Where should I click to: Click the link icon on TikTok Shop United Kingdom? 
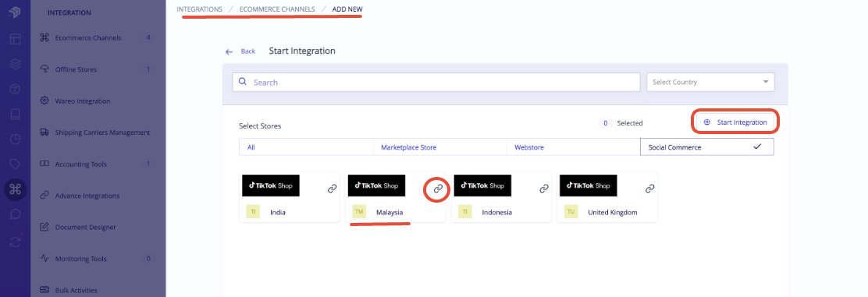click(650, 189)
